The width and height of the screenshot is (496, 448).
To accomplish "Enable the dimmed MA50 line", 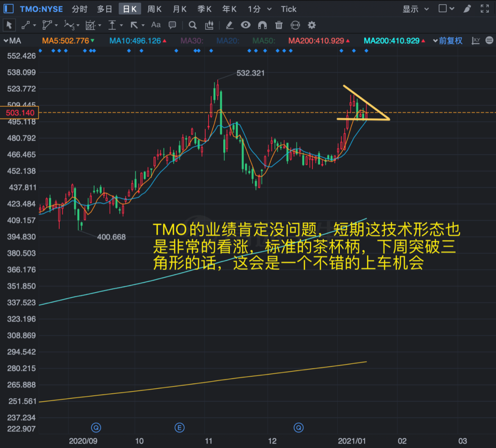I will click(x=264, y=40).
